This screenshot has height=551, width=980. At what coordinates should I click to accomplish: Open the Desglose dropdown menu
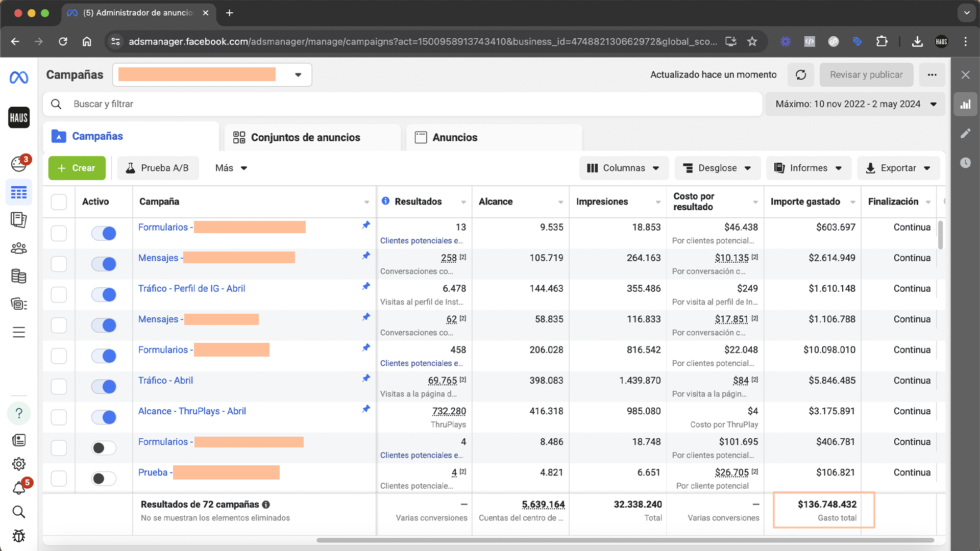[x=717, y=168]
